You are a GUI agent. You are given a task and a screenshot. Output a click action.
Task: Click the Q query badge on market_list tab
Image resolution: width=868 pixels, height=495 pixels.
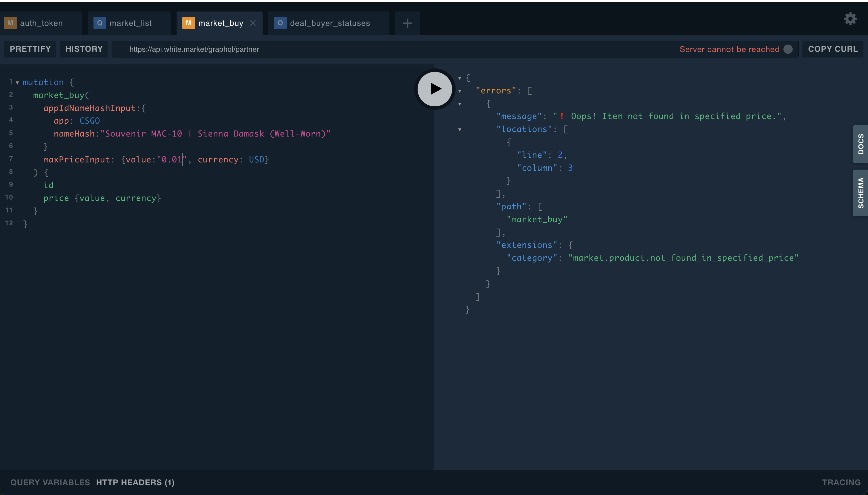point(100,23)
